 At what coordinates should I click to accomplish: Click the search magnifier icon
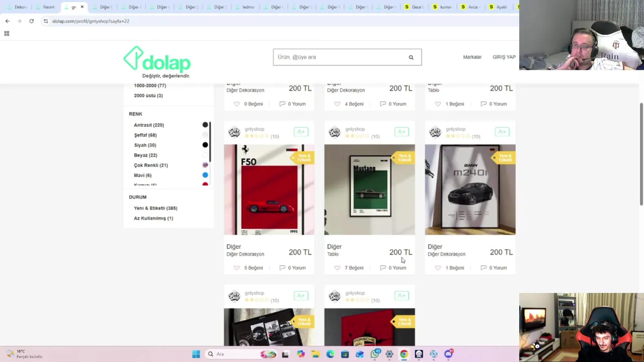(411, 57)
